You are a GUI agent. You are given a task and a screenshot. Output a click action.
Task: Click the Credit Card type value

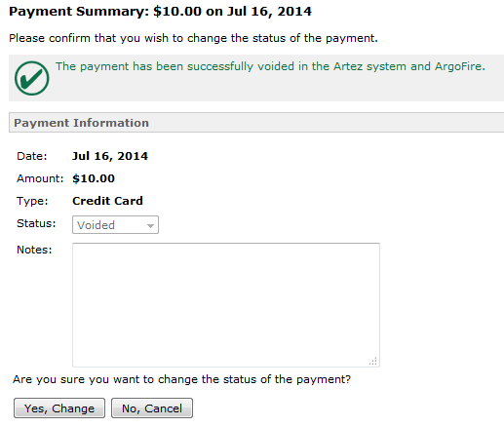107,201
